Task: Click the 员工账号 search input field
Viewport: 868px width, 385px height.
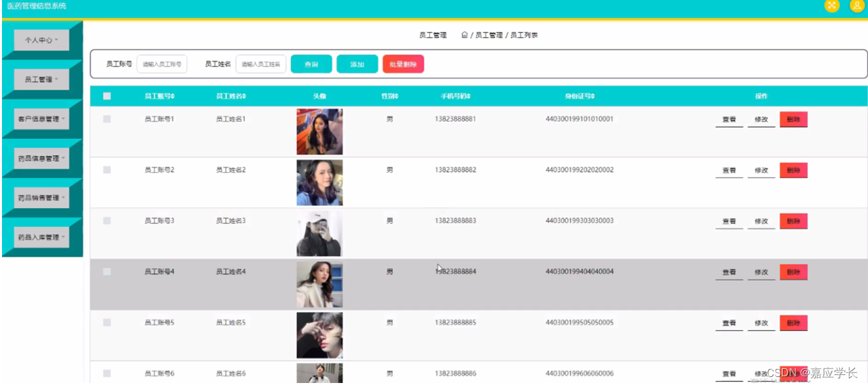Action: 162,64
